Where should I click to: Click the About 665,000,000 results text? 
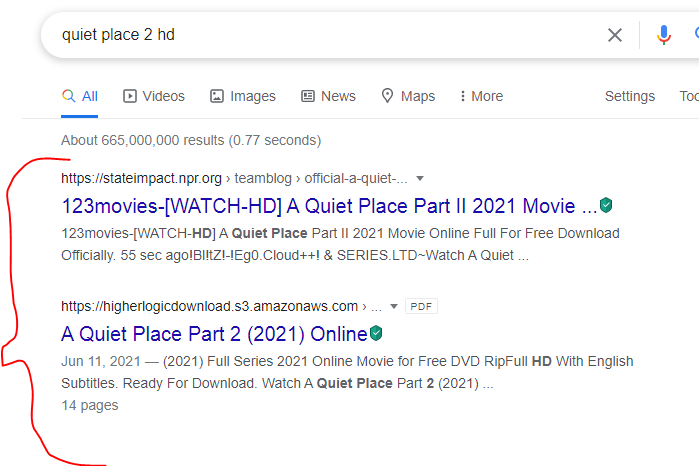191,140
